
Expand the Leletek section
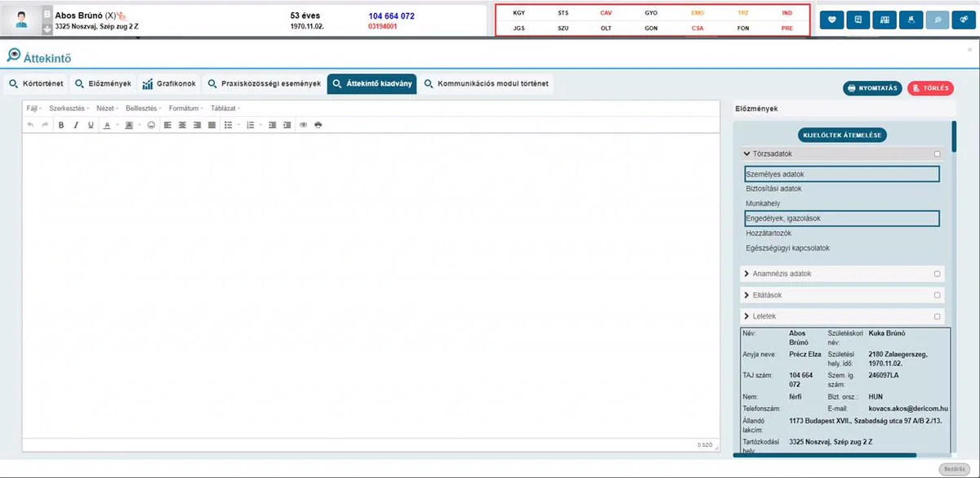coord(746,316)
